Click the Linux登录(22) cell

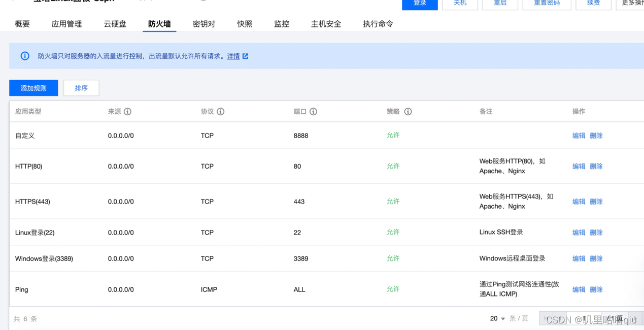click(35, 233)
